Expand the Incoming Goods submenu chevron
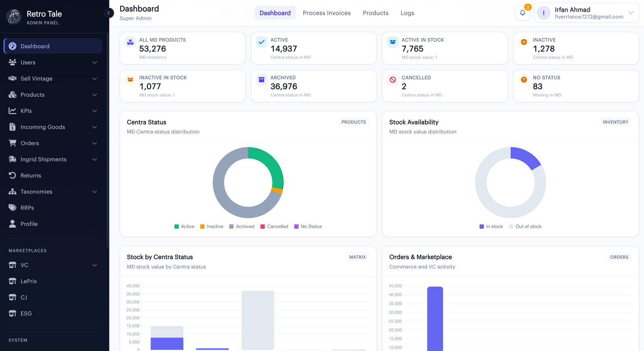The width and height of the screenshot is (644, 351). point(95,127)
